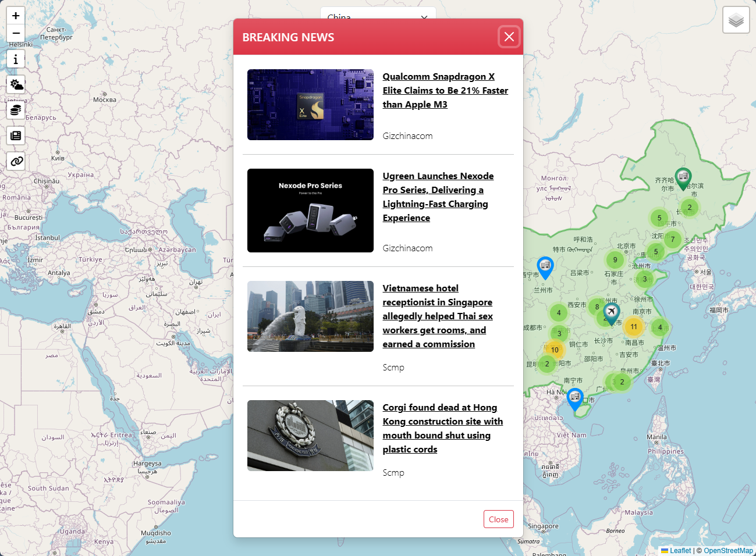Click the yellow cluster marker labeled 10
The width and height of the screenshot is (756, 556).
pyautogui.click(x=555, y=350)
